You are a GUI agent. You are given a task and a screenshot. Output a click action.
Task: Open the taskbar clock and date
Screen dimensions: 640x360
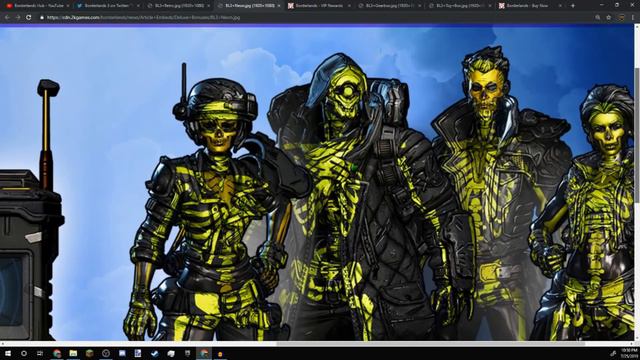tap(629, 353)
